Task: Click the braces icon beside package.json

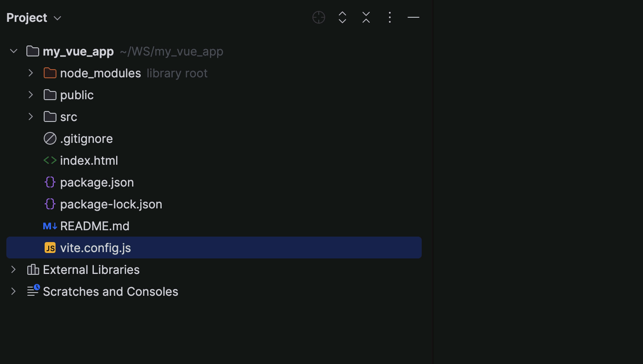Action: coord(50,182)
